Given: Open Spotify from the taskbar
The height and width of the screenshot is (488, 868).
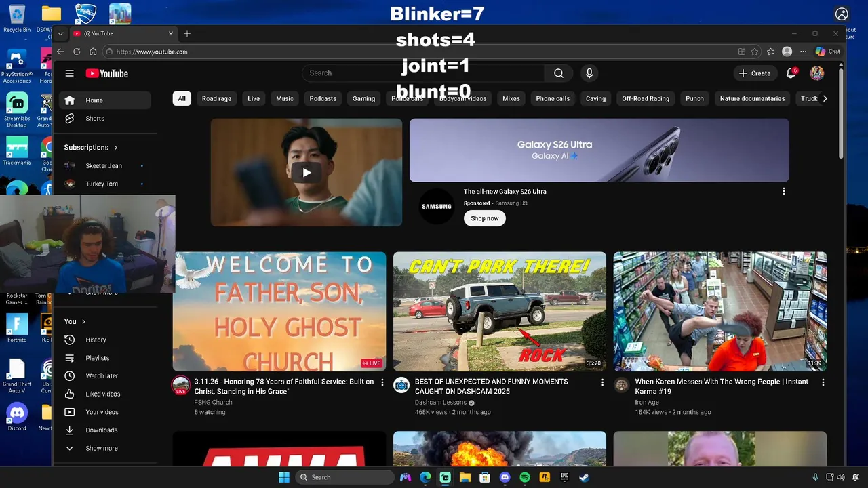Looking at the screenshot, I should 524,477.
